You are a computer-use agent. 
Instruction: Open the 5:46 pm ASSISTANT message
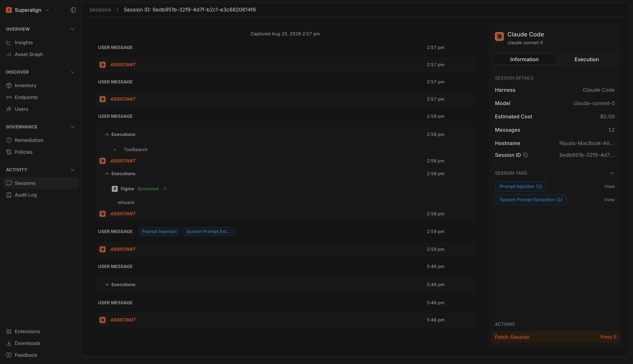(x=285, y=320)
